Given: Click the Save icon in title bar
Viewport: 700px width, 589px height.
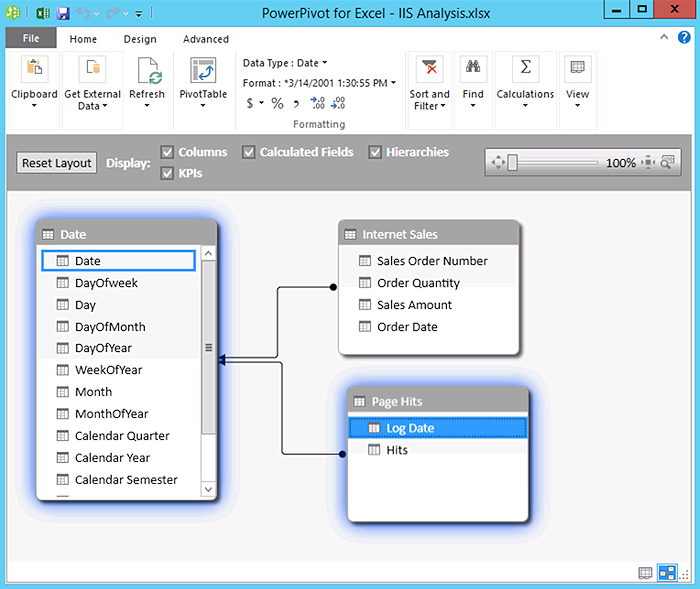Looking at the screenshot, I should click(63, 13).
